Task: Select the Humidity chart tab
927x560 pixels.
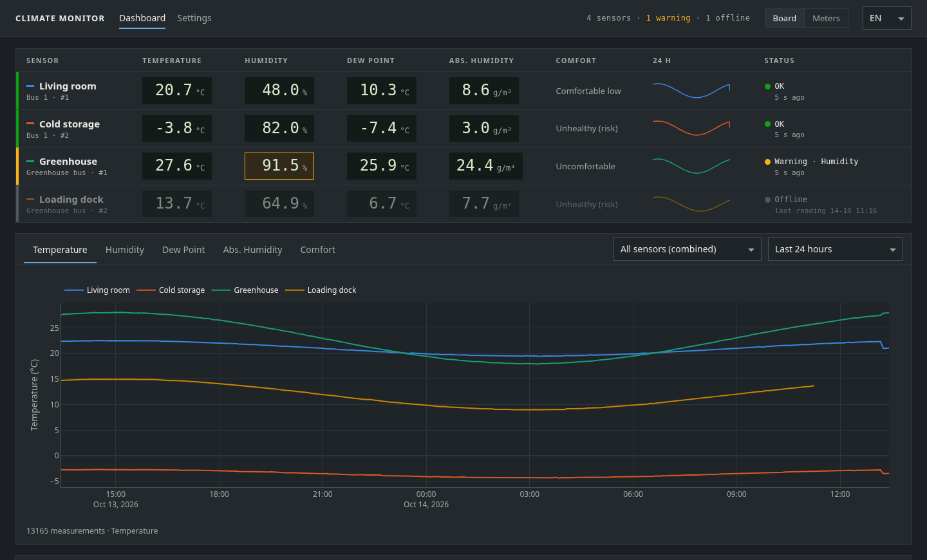Action: coord(125,250)
